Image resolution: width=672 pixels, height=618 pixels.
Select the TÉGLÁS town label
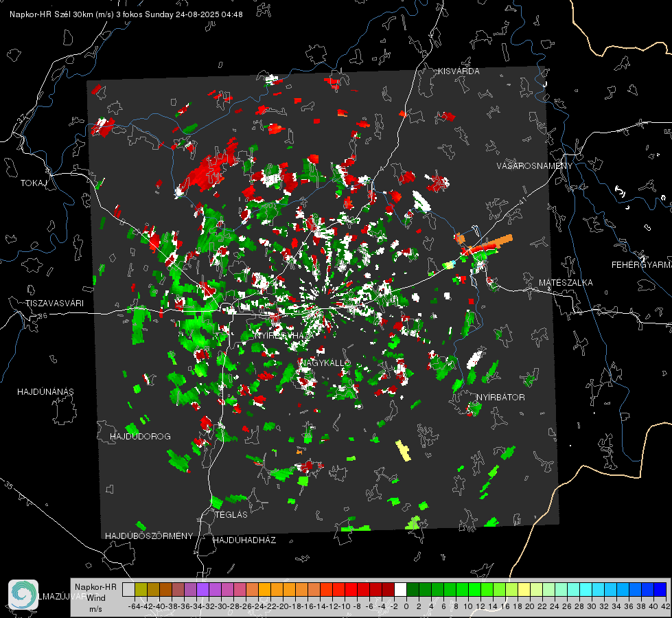(231, 514)
